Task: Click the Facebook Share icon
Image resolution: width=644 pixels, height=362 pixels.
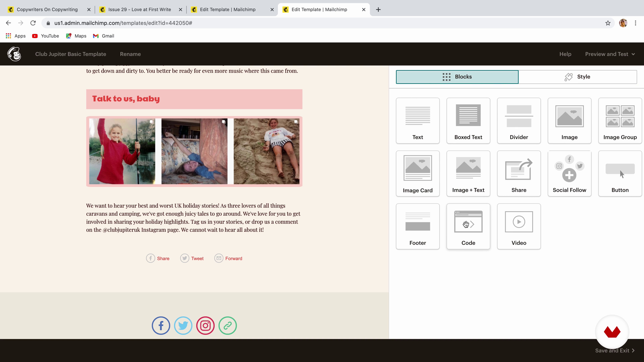Action: tap(150, 258)
